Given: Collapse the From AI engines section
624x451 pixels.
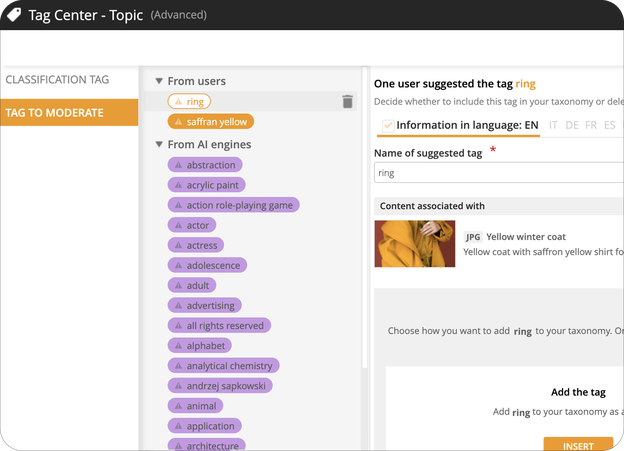Looking at the screenshot, I should (159, 144).
